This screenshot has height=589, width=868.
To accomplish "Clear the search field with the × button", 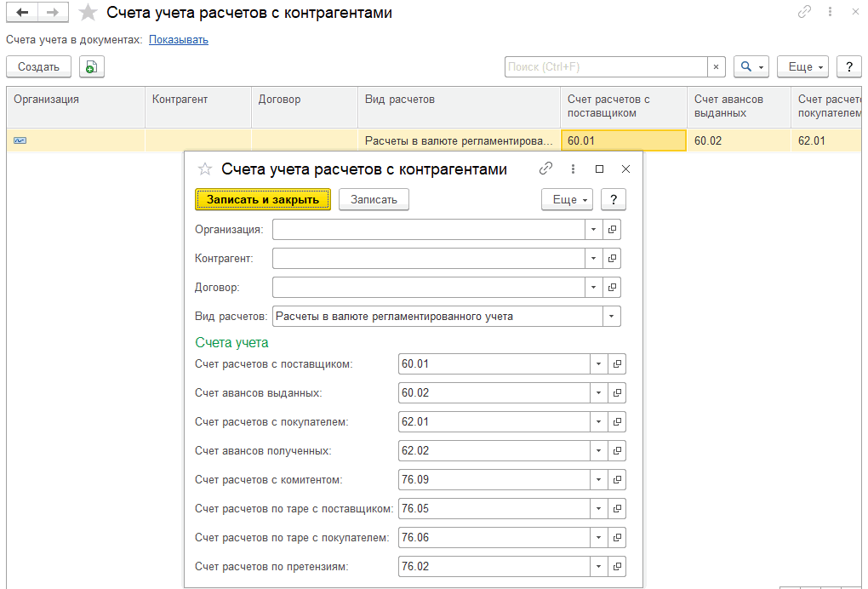I will click(717, 67).
